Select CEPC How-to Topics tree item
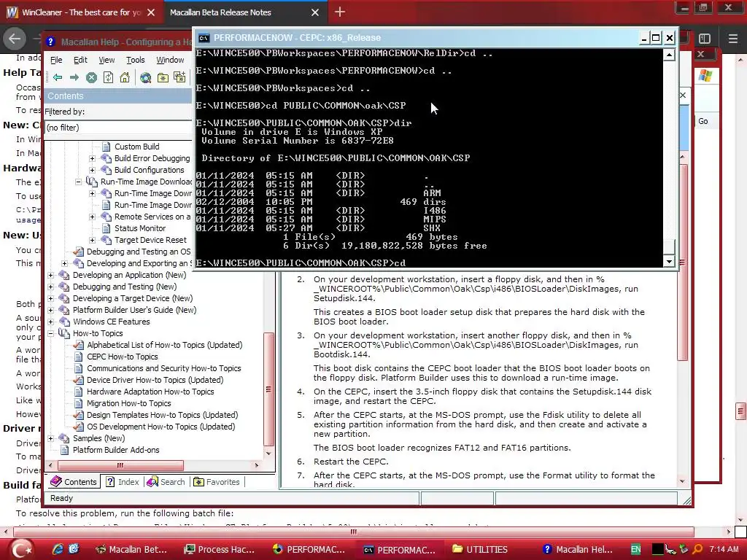Image resolution: width=747 pixels, height=560 pixels. click(x=122, y=357)
